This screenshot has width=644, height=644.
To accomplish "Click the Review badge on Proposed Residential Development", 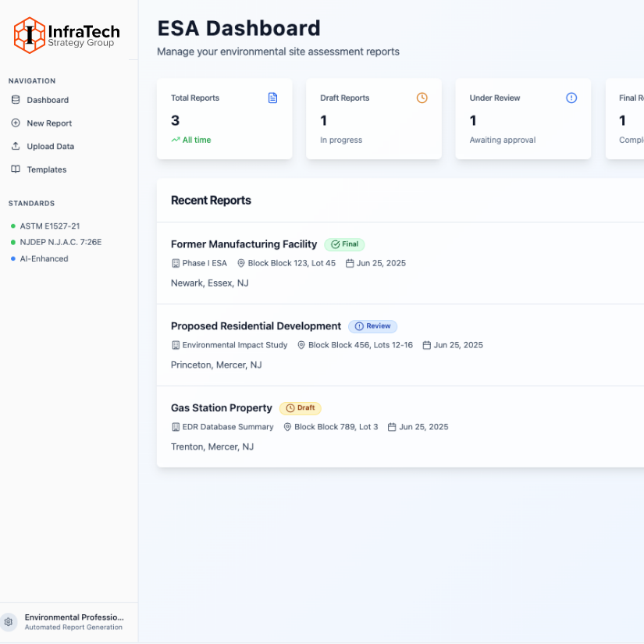I will [x=373, y=326].
